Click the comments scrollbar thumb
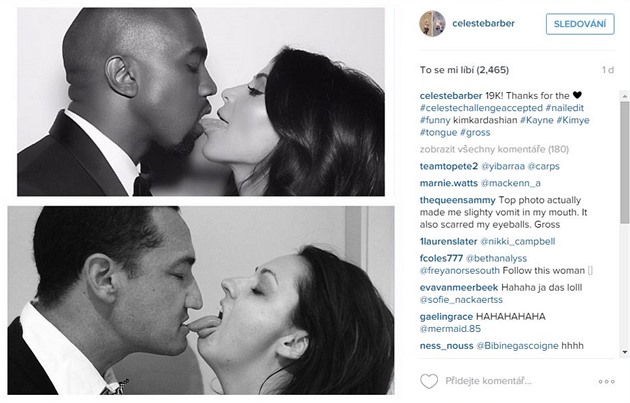Image resolution: width=630 pixels, height=403 pixels. pyautogui.click(x=624, y=162)
